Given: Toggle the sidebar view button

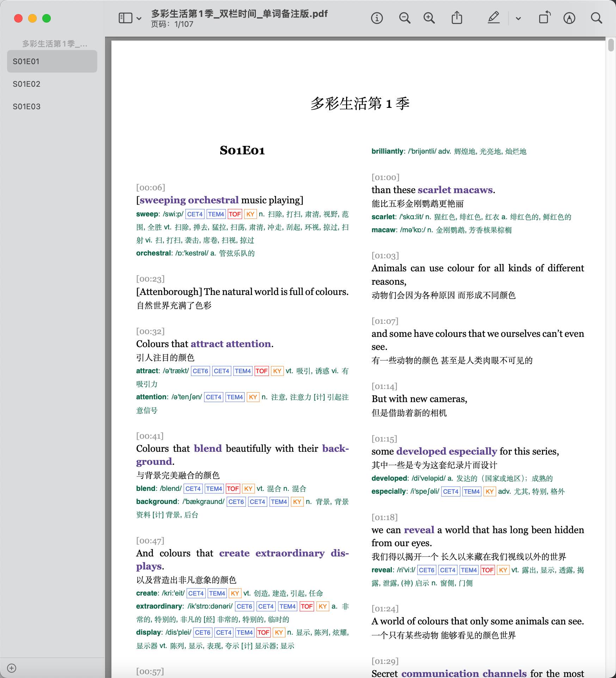Looking at the screenshot, I should click(125, 18).
